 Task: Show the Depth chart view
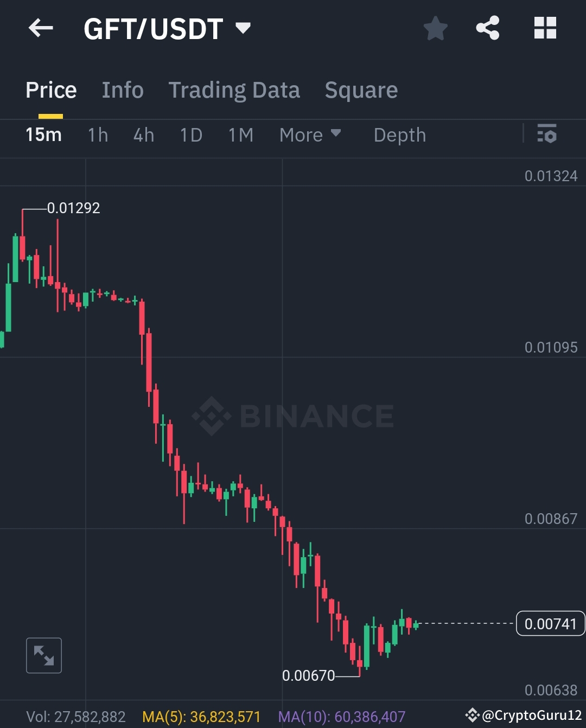pos(399,135)
